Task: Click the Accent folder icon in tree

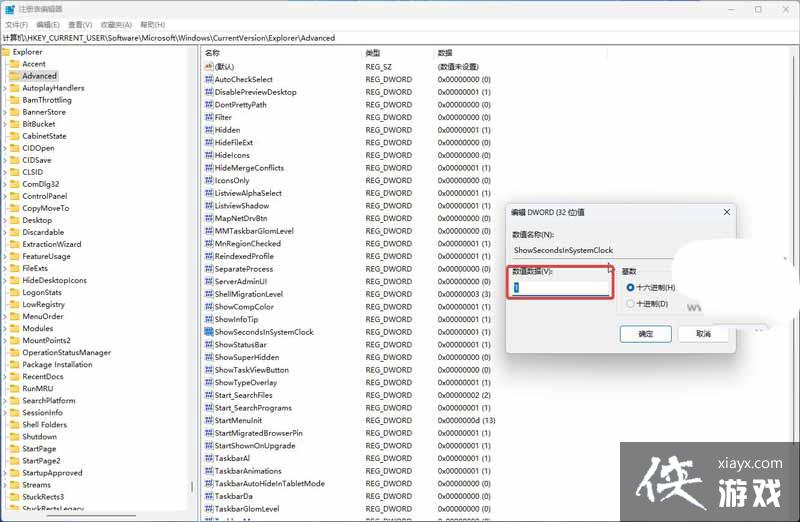Action: tap(14, 64)
